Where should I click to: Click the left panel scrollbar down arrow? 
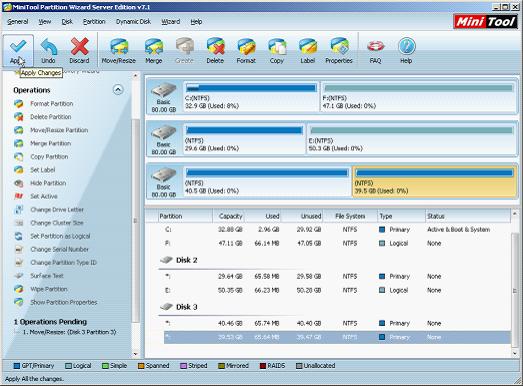135,353
